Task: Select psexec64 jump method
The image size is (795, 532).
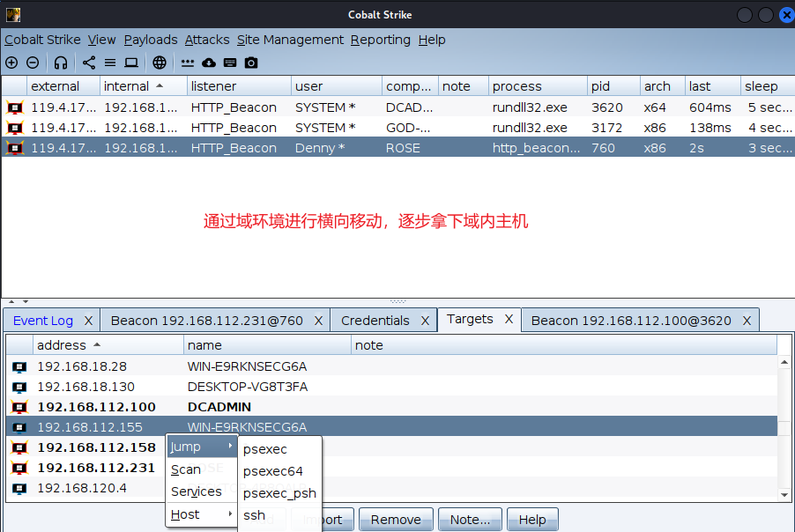Action: tap(280, 470)
